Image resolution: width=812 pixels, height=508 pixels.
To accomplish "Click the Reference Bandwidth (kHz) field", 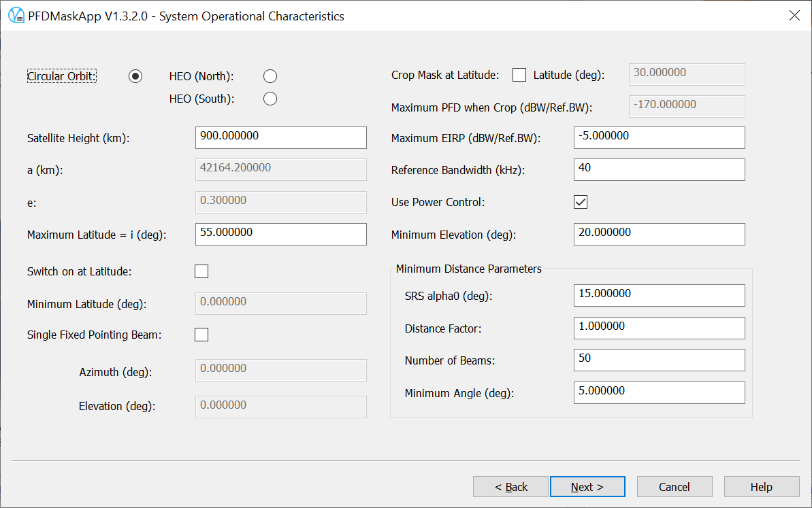I will coord(660,170).
